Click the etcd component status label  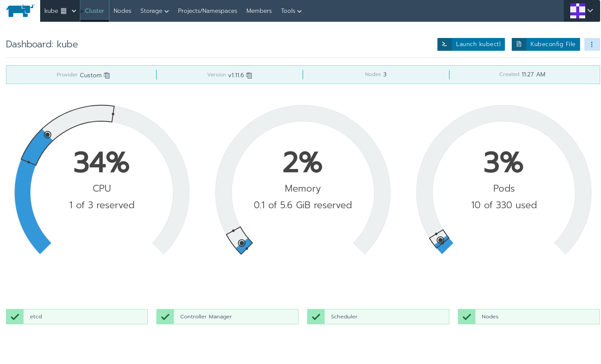(x=36, y=317)
